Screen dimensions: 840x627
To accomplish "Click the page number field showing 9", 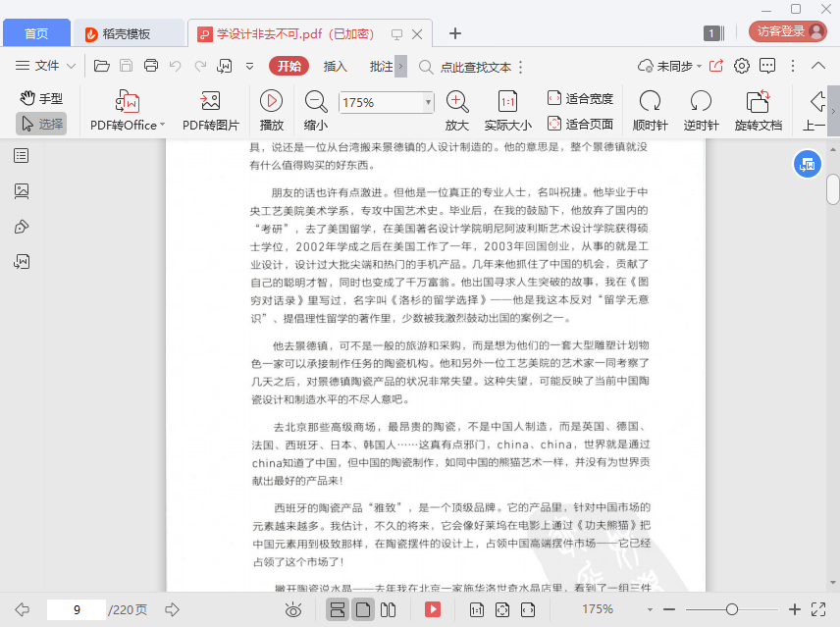I will (x=77, y=610).
